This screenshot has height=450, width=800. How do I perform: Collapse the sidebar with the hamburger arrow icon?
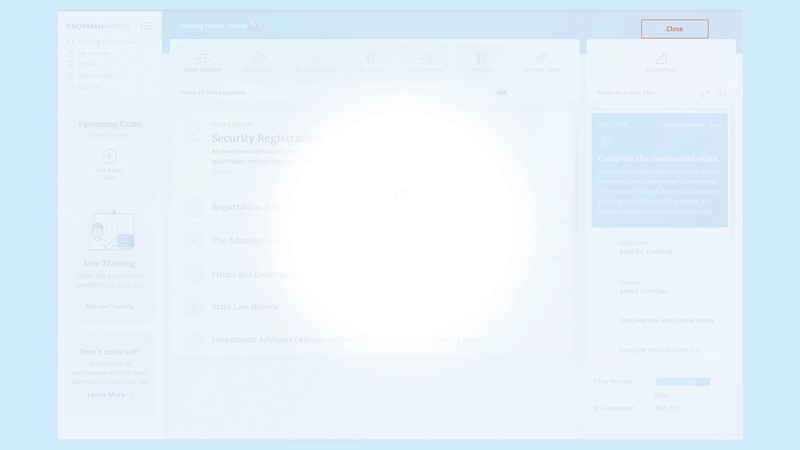pyautogui.click(x=146, y=26)
